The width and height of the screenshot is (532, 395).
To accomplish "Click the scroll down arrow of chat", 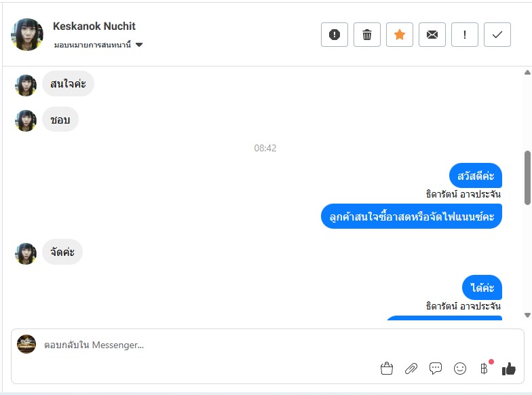I will 527,315.
